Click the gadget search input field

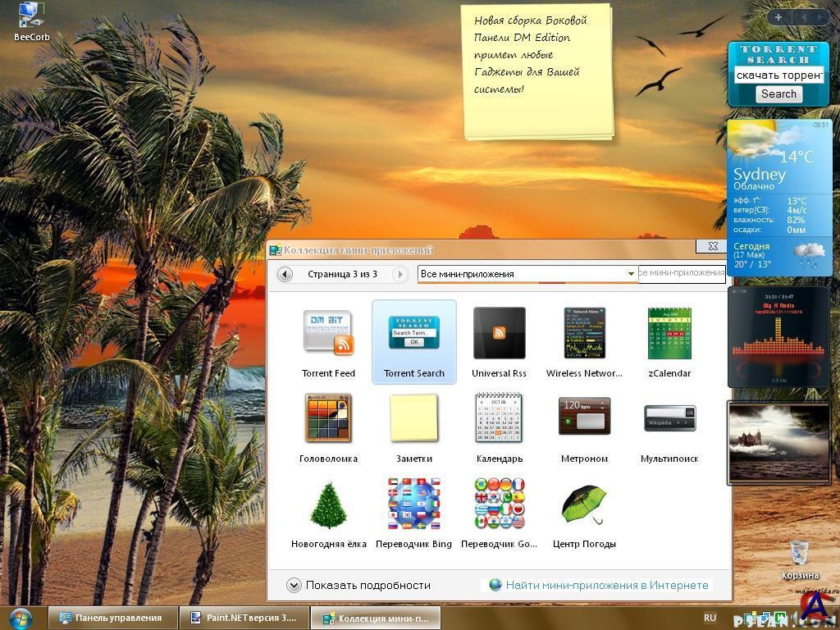(x=681, y=273)
